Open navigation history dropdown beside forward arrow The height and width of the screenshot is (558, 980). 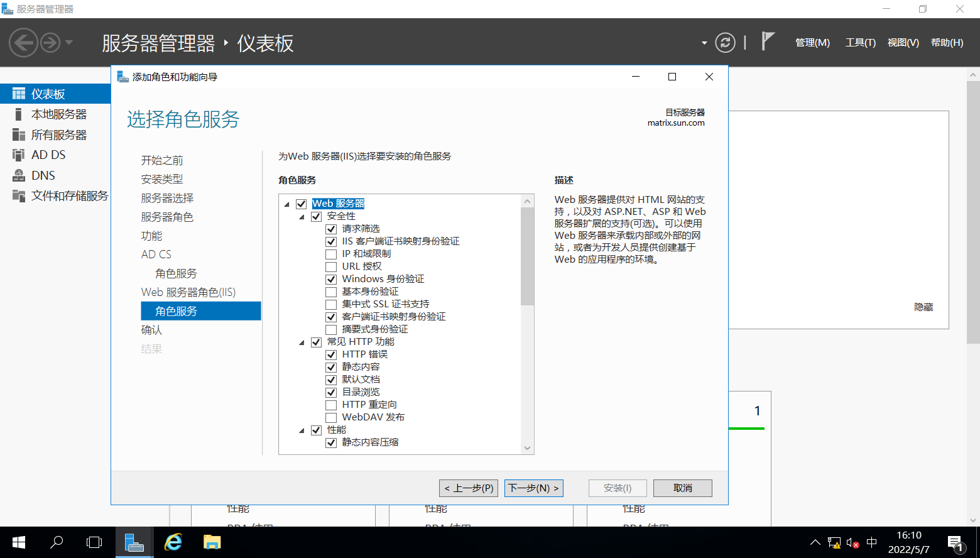click(69, 43)
